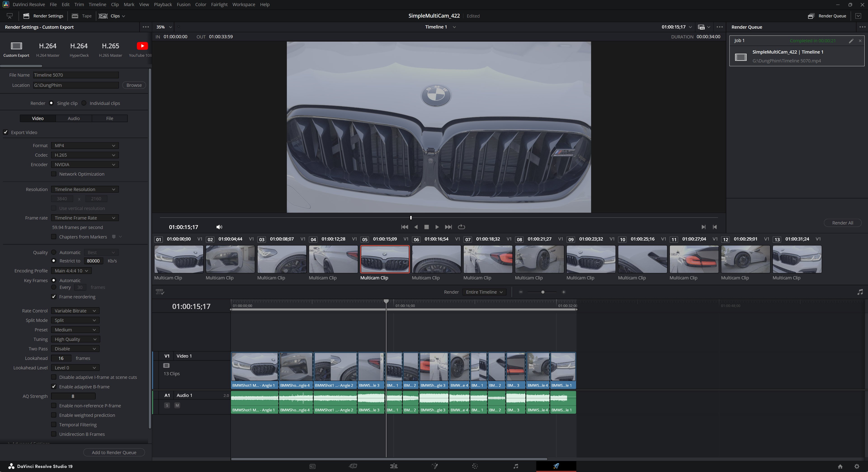Click the render queue panel icon

pos(811,16)
